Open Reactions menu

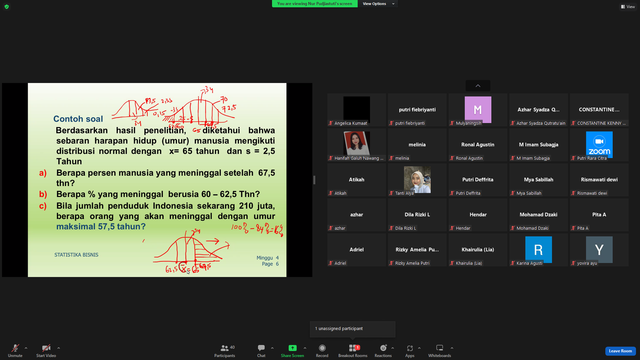383,350
